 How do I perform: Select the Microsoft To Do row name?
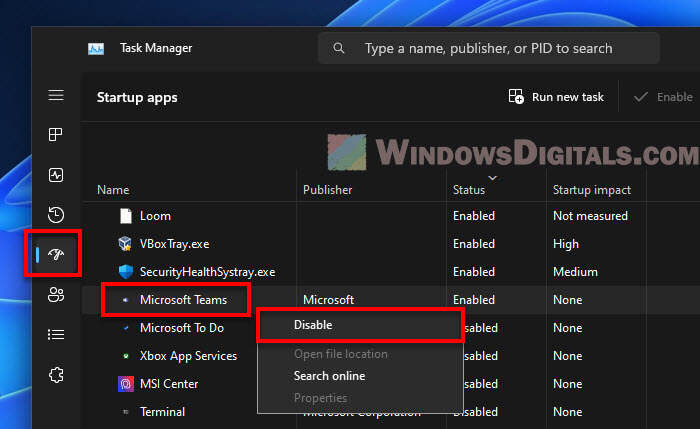point(182,328)
